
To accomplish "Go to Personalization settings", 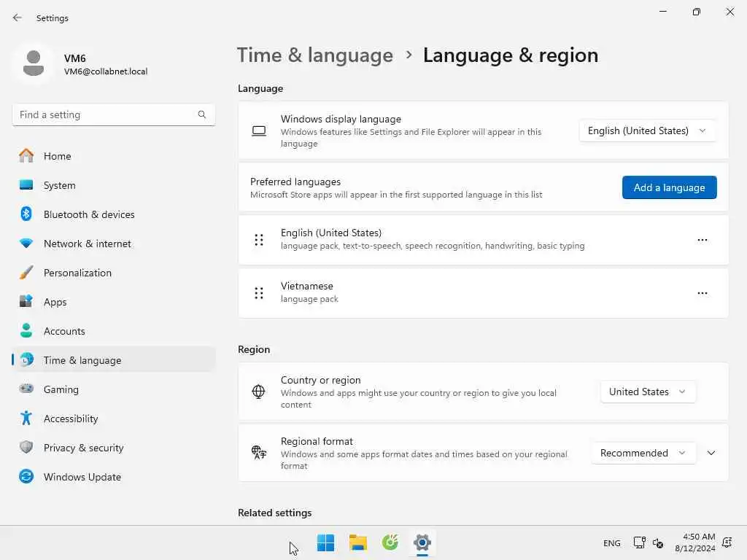I will [x=113, y=273].
